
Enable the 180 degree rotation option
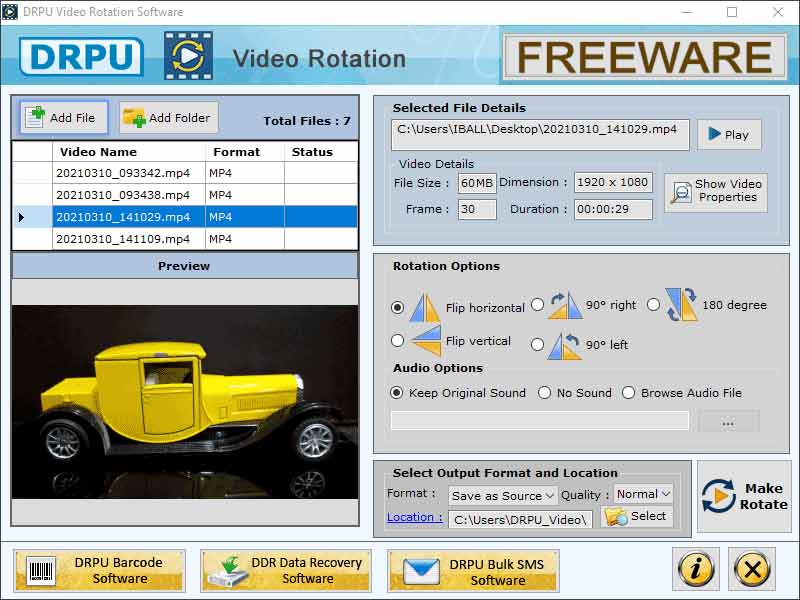pyautogui.click(x=655, y=305)
